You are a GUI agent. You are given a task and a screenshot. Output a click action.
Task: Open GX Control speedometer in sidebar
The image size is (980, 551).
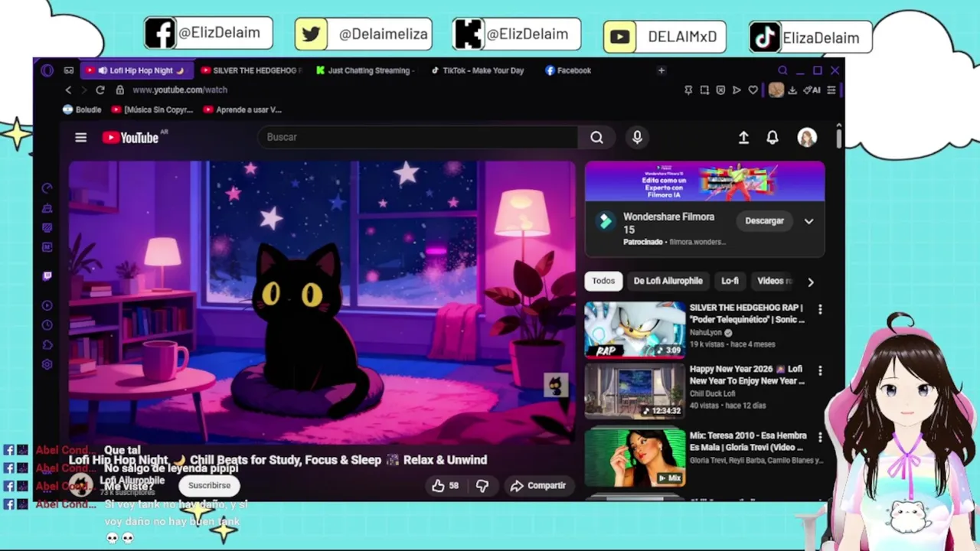pyautogui.click(x=47, y=188)
